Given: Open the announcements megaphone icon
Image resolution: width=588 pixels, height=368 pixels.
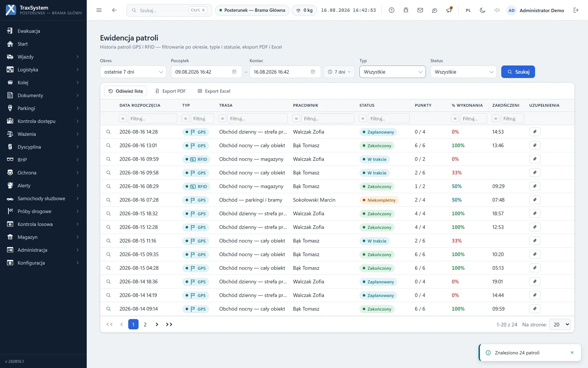Looking at the screenshot, I should (x=449, y=10).
